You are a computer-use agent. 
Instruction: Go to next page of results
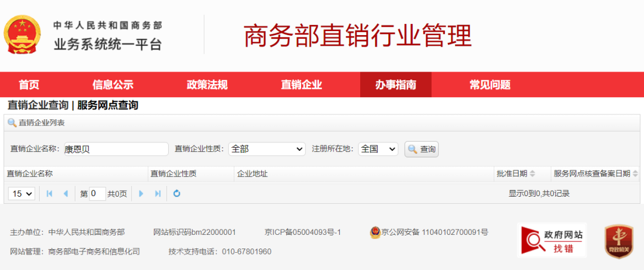141,194
